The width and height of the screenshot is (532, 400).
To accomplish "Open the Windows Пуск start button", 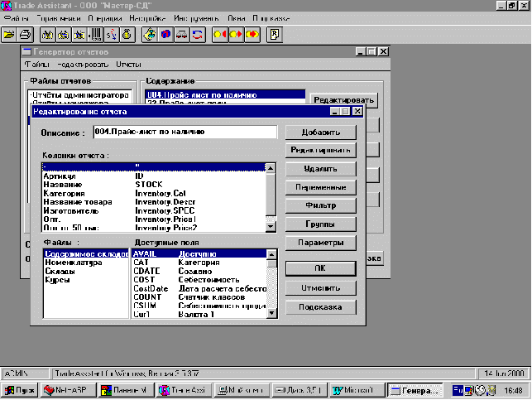I will point(20,388).
